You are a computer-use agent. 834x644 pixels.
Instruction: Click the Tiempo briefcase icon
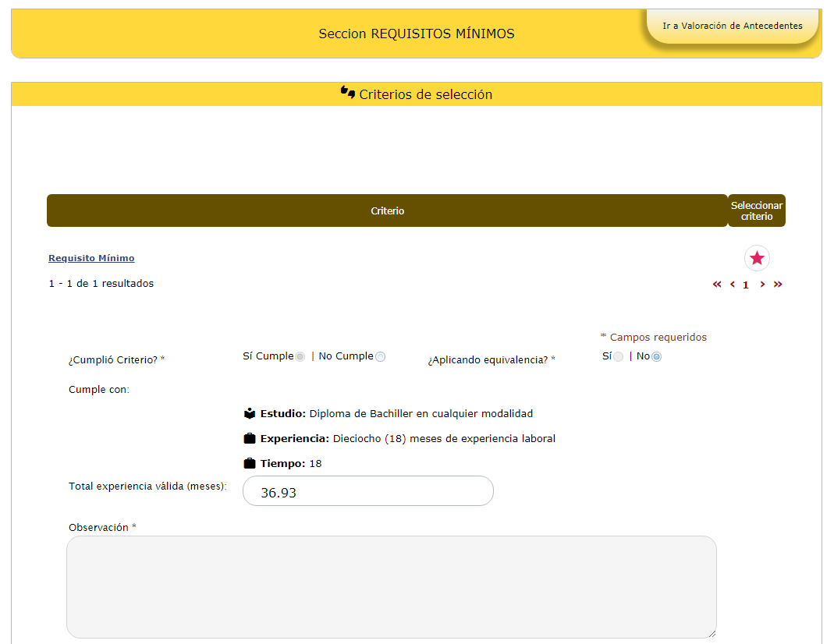point(250,463)
